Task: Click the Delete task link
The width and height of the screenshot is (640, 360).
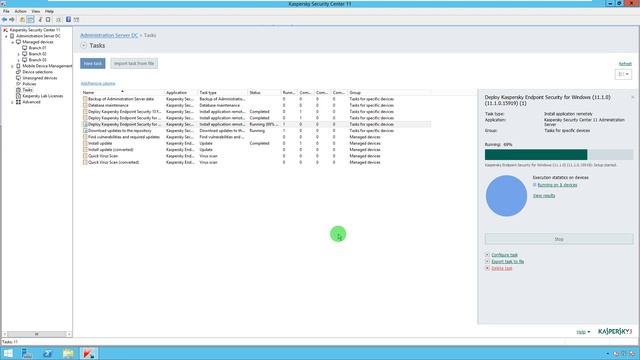Action: 502,269
